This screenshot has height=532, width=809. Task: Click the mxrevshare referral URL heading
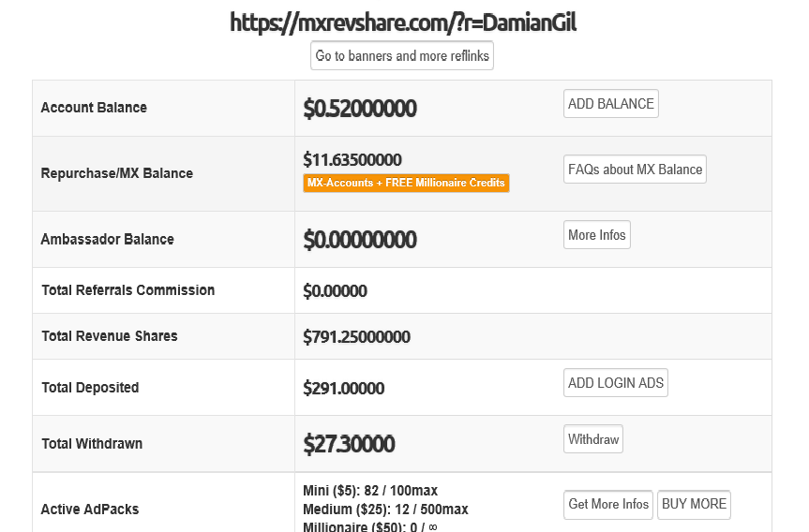[x=403, y=23]
